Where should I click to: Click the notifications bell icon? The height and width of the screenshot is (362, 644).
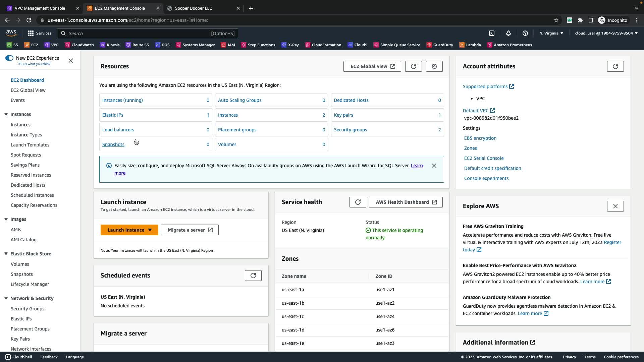(508, 33)
